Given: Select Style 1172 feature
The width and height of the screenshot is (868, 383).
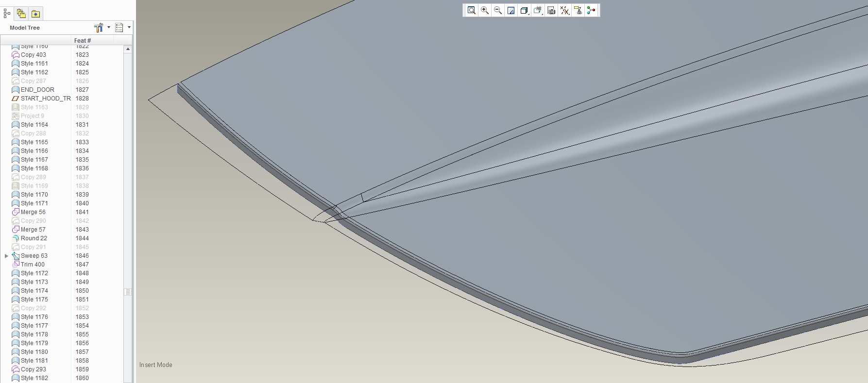Looking at the screenshot, I should click(x=34, y=273).
